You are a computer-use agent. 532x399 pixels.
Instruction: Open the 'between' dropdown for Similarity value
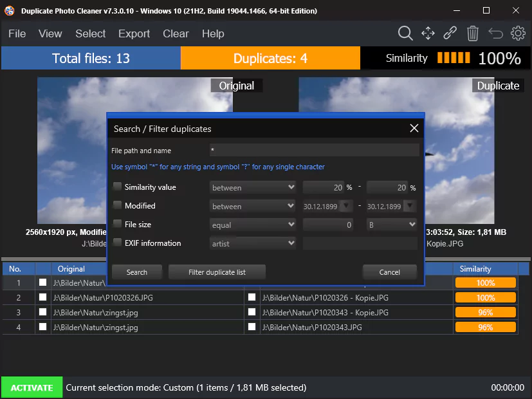(x=253, y=187)
